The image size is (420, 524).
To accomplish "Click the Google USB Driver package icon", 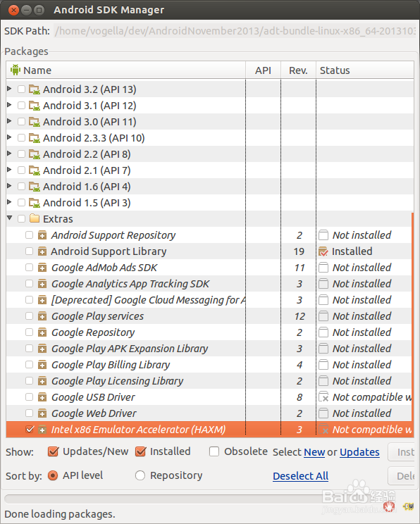I will (x=42, y=397).
